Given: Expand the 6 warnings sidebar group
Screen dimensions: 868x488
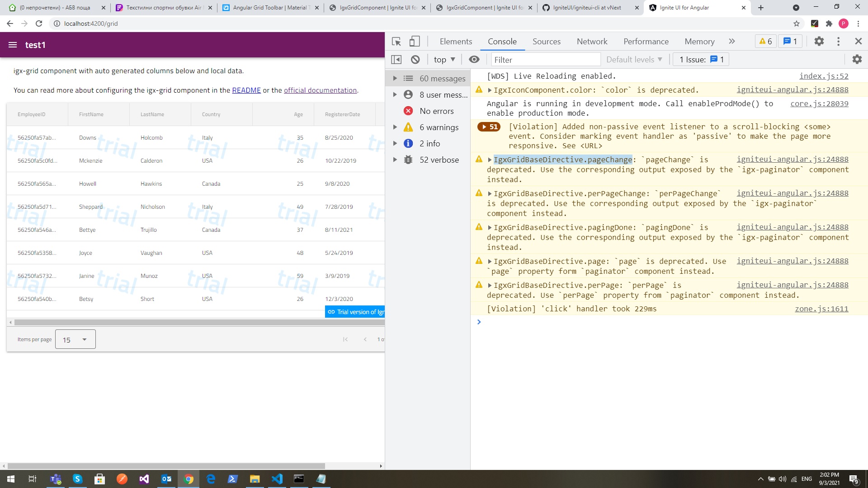Looking at the screenshot, I should click(395, 127).
